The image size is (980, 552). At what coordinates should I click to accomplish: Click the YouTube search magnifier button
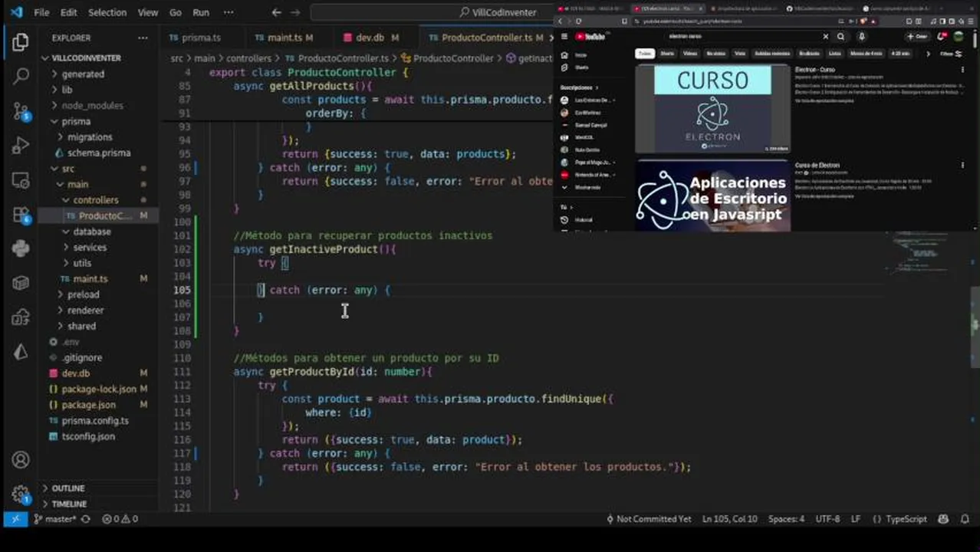coord(841,36)
